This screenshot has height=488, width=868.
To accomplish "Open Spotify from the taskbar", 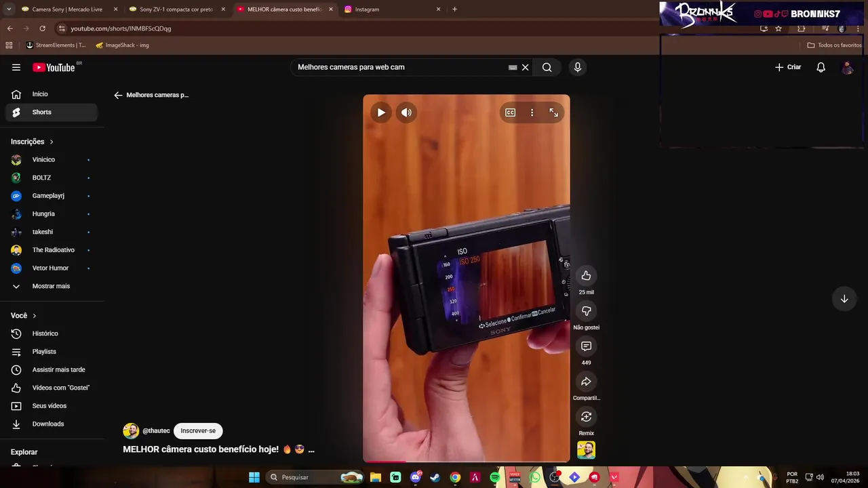I will (x=495, y=477).
